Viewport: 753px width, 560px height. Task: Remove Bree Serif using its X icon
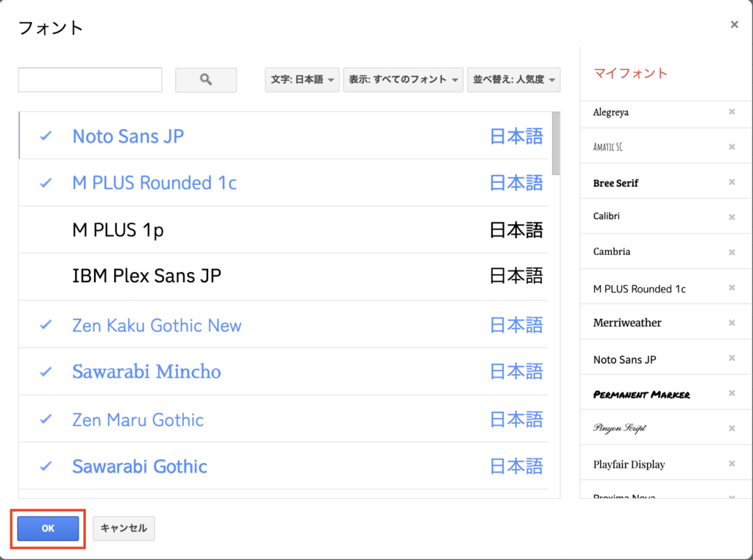[732, 182]
